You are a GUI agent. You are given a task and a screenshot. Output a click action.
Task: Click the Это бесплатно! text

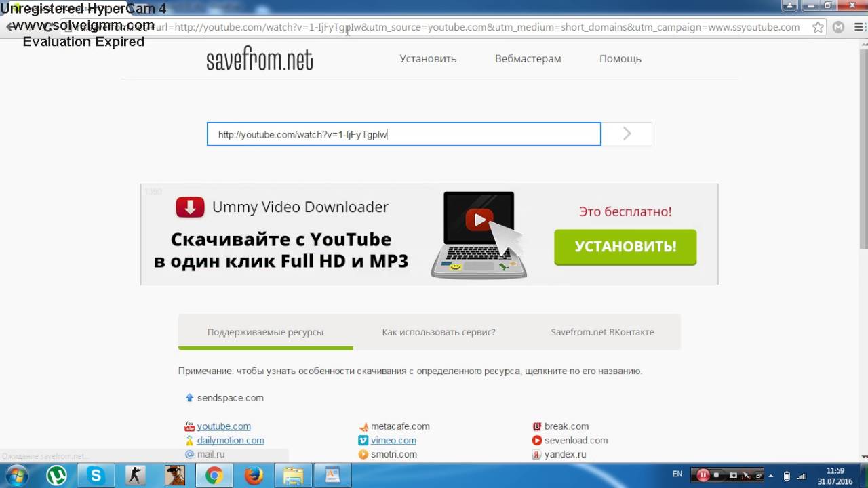tap(625, 211)
